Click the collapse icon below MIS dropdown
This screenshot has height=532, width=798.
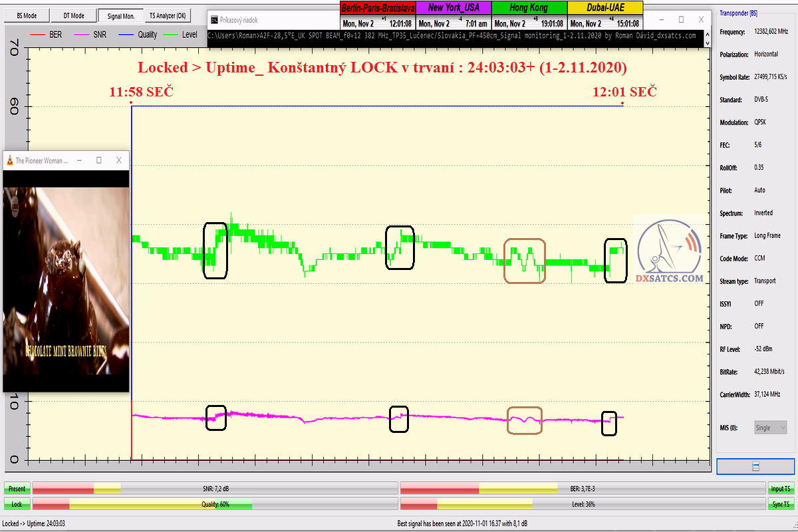[x=755, y=467]
